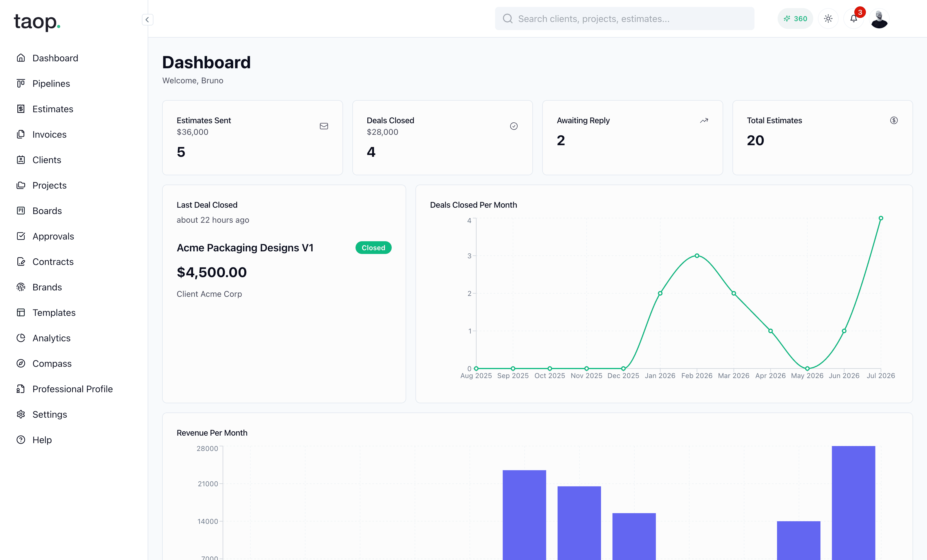Navigate to the Contracts page
The width and height of the screenshot is (927, 560).
[x=53, y=261]
